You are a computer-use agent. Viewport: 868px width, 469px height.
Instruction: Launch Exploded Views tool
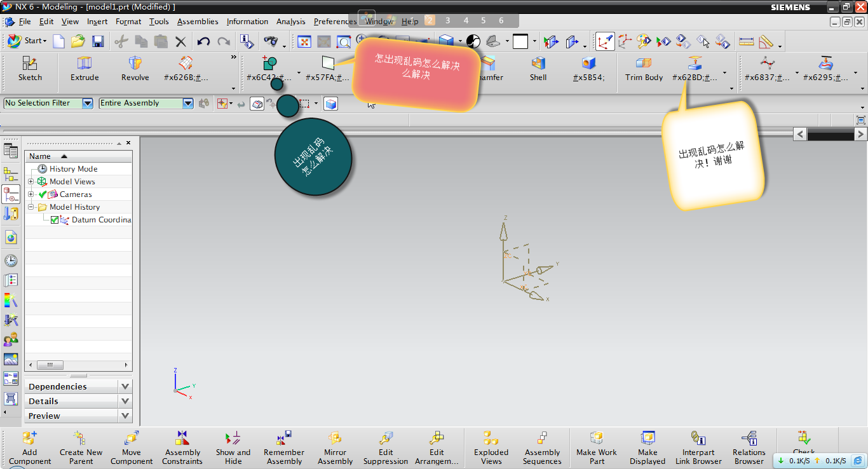(x=491, y=447)
